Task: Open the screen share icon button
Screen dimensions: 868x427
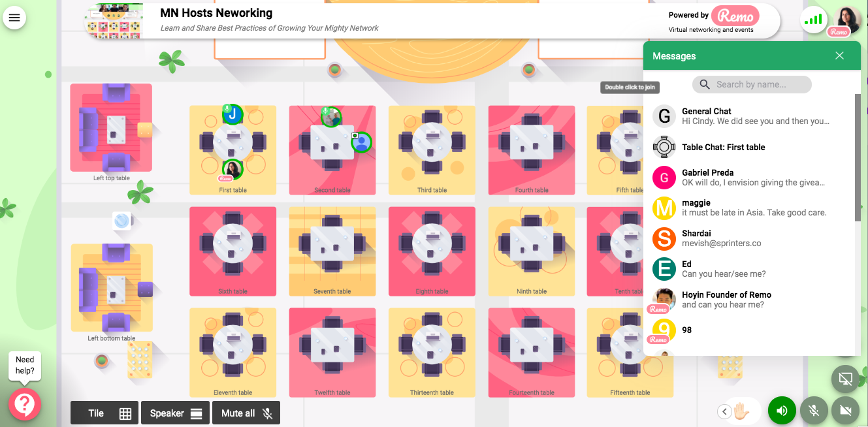Action: [844, 378]
